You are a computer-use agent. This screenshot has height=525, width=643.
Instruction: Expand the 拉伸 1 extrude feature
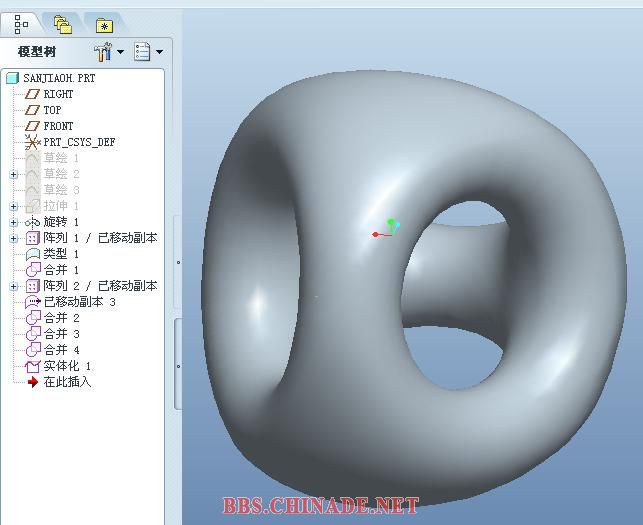14,206
